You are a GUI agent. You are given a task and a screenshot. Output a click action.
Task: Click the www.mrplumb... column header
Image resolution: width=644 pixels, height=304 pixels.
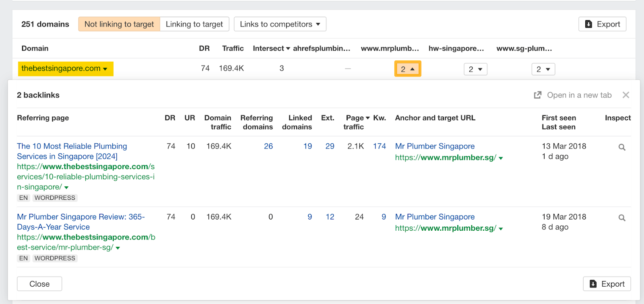pyautogui.click(x=390, y=48)
